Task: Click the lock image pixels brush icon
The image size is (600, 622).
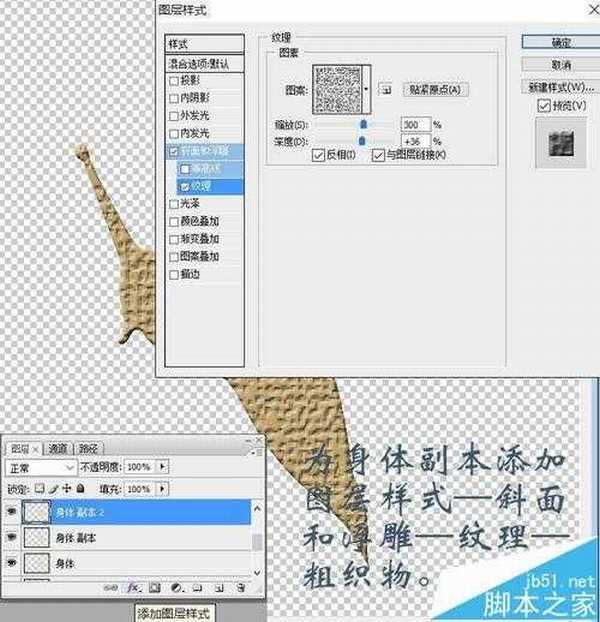Action: pyautogui.click(x=54, y=488)
